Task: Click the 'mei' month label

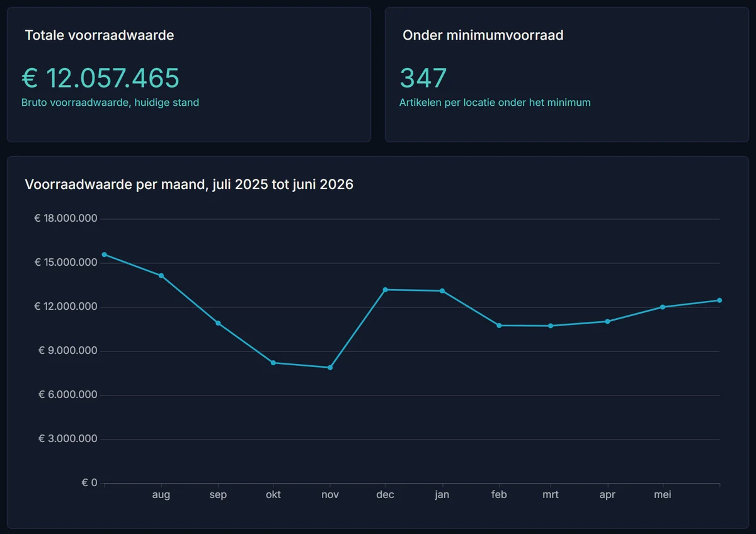Action: [x=663, y=495]
